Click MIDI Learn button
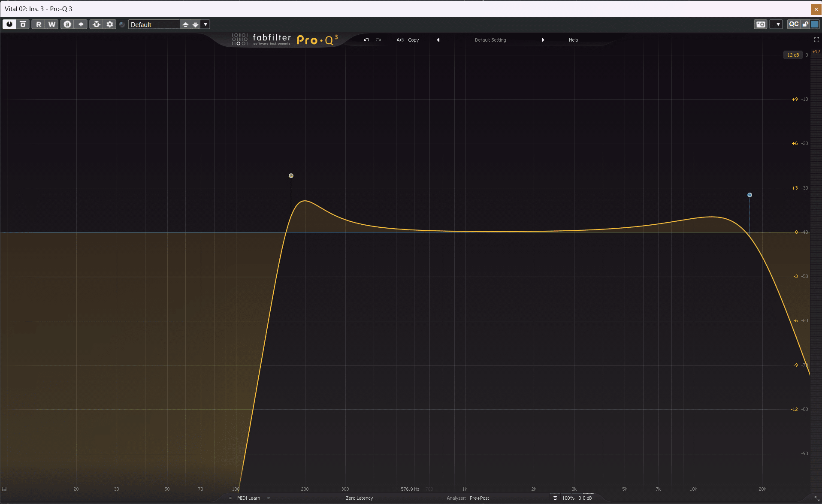822x504 pixels. click(248, 498)
